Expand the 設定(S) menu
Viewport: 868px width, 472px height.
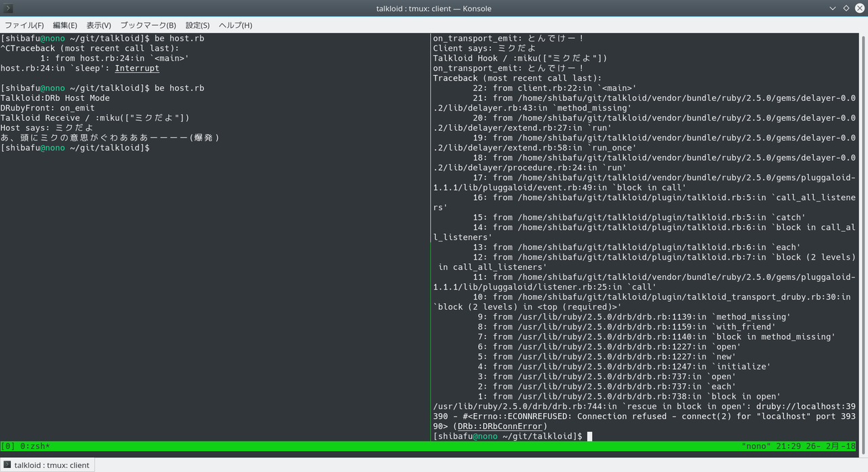point(197,25)
